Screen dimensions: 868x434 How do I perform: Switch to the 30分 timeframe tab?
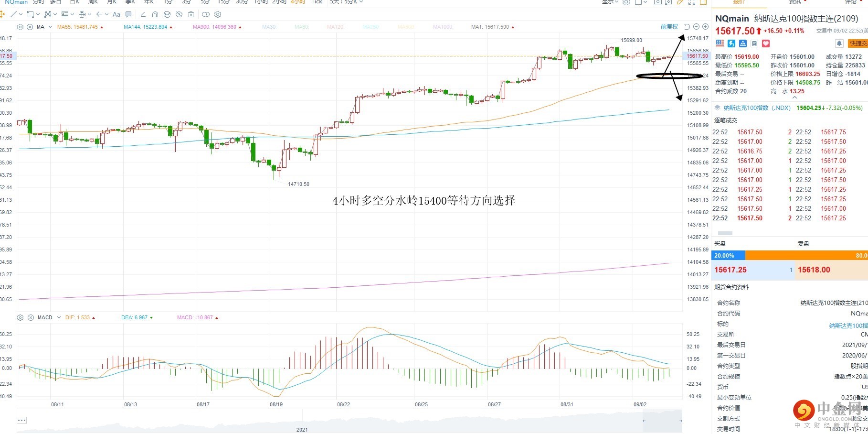(242, 2)
